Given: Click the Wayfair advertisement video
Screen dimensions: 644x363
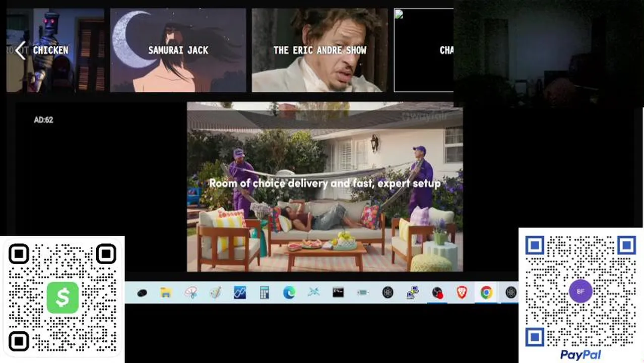Looking at the screenshot, I should 325,187.
